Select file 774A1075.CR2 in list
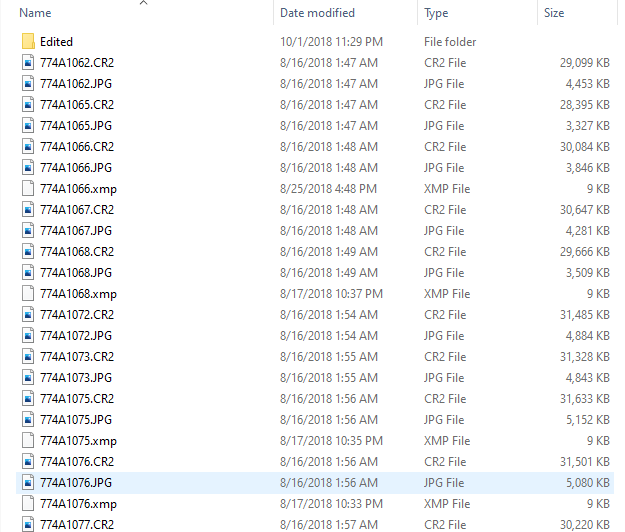 (x=76, y=399)
